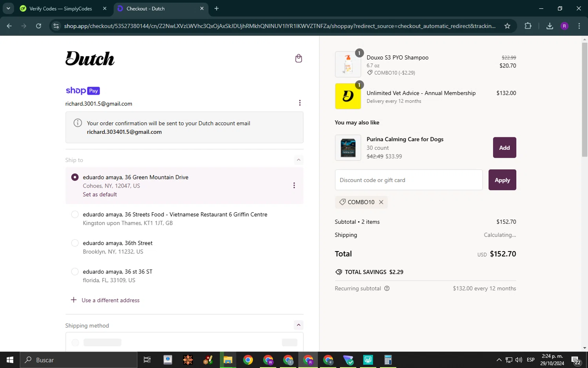This screenshot has width=588, height=368.
Task: Show hidden system tray icons
Action: [x=499, y=360]
